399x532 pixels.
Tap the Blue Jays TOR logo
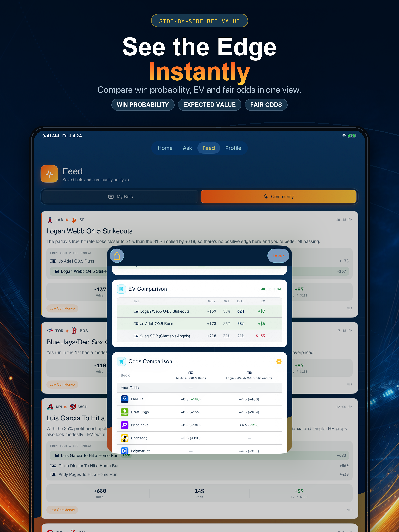50,331
